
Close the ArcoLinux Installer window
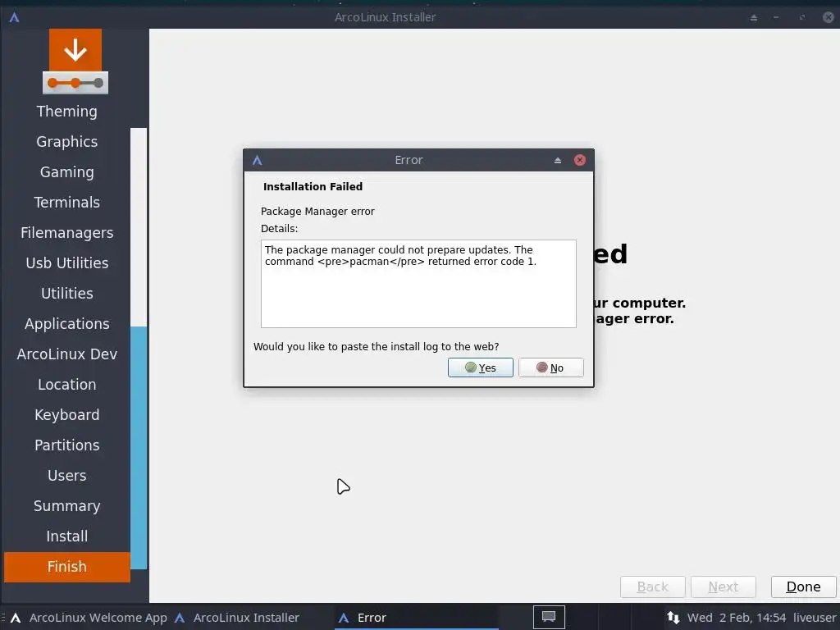[x=829, y=17]
